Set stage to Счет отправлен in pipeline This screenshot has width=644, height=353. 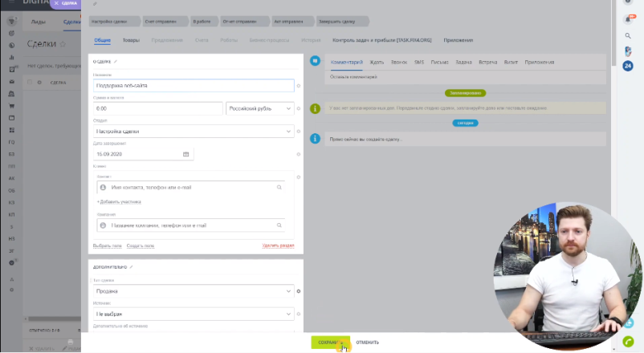click(164, 22)
